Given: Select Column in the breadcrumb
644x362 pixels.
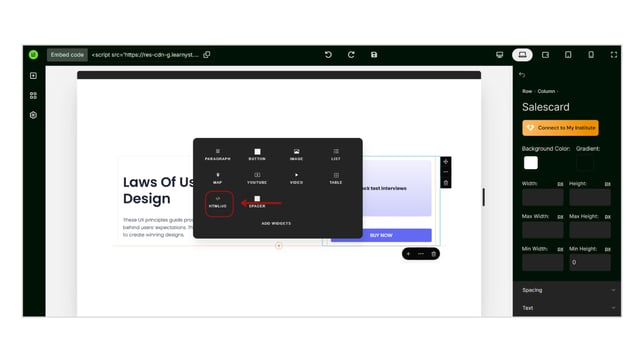Looking at the screenshot, I should [546, 91].
